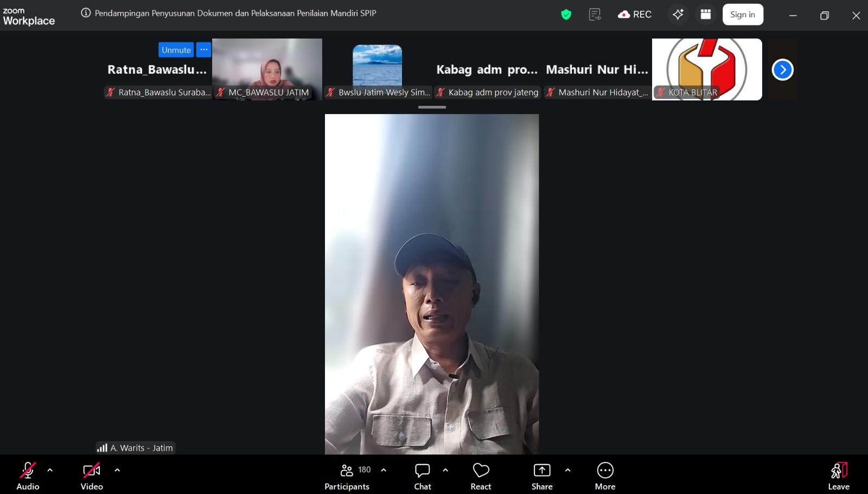868x494 pixels.
Task: Click the Zoom Workplace logo
Action: click(29, 17)
